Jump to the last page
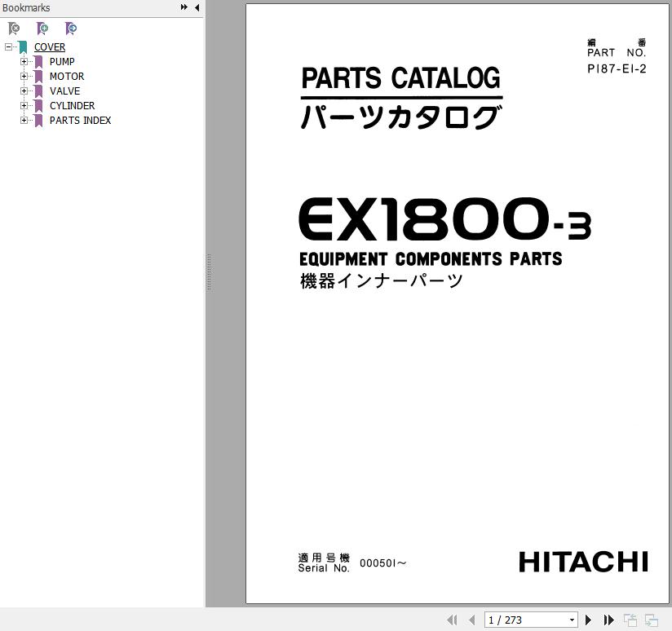 click(608, 620)
